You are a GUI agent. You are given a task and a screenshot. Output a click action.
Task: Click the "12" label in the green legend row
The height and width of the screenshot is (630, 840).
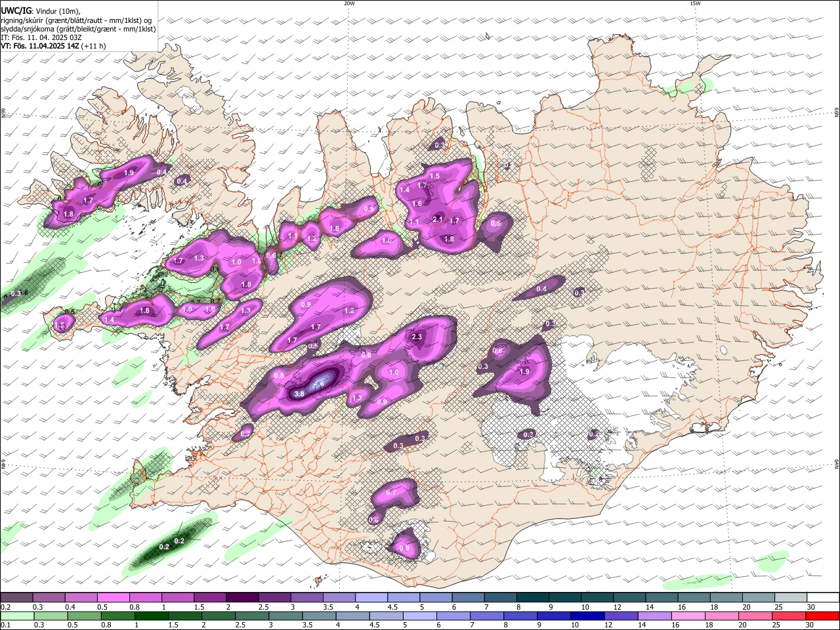point(608,625)
